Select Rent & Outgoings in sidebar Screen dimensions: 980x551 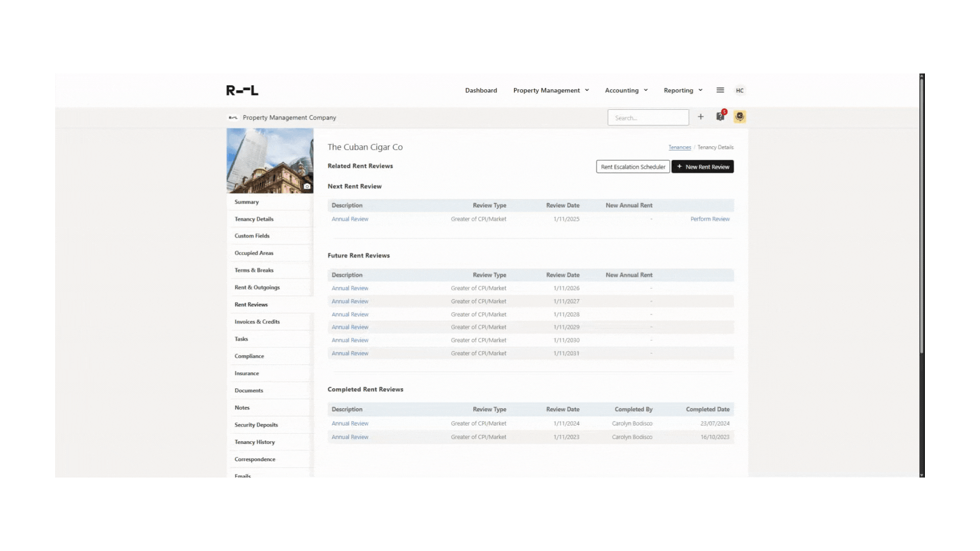tap(257, 287)
